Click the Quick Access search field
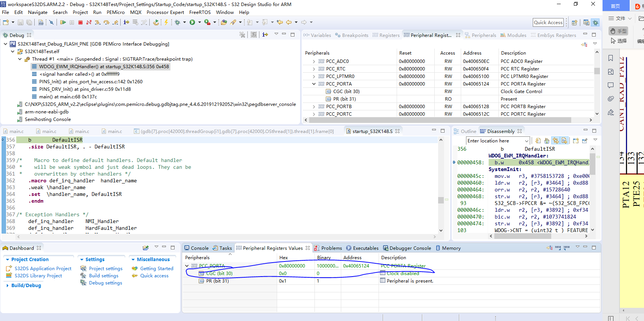Viewport: 644px width, 321px height. [x=548, y=23]
